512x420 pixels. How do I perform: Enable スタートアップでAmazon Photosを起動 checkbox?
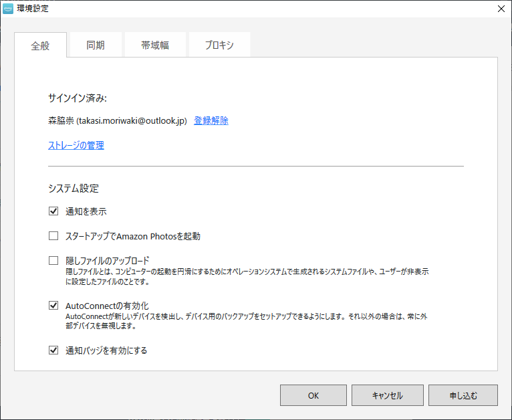tap(53, 236)
